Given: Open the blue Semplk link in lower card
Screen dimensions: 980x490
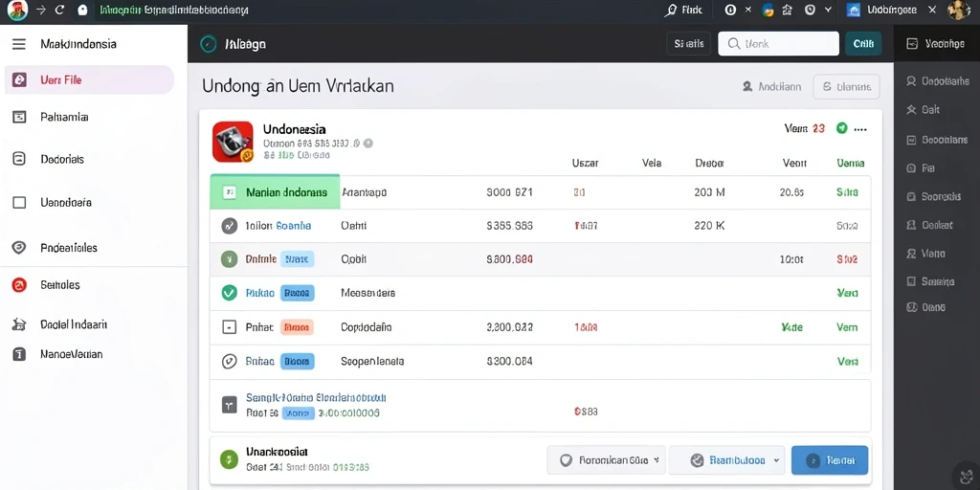Looking at the screenshot, I should pyautogui.click(x=316, y=397).
